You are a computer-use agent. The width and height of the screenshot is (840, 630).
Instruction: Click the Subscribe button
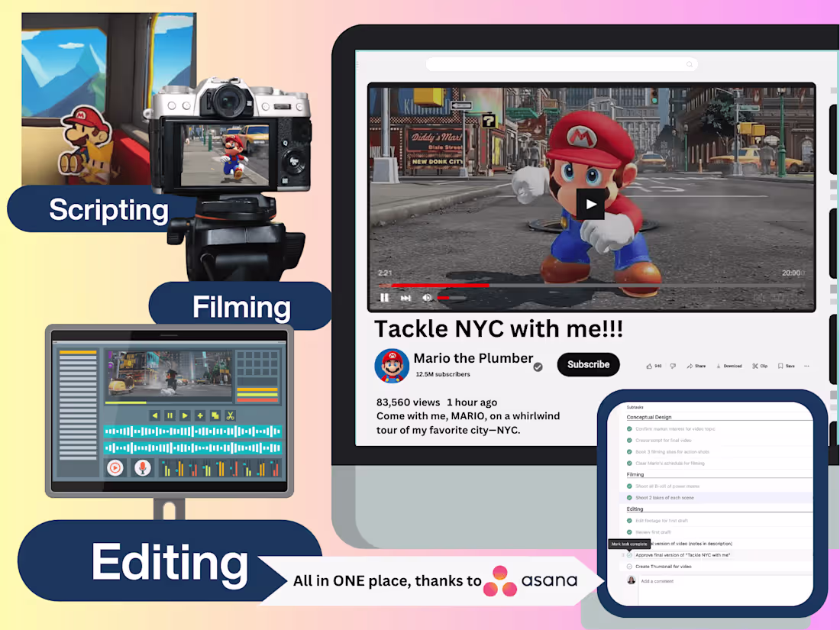(588, 364)
